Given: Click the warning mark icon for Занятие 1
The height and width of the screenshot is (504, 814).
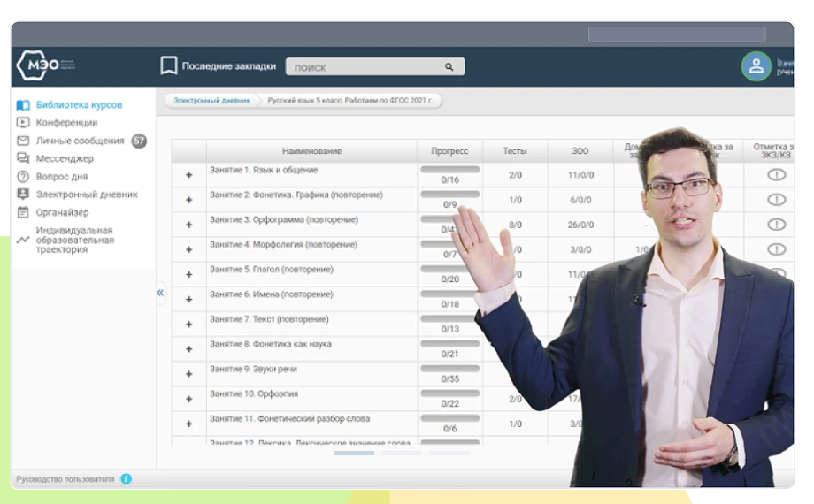Looking at the screenshot, I should pyautogui.click(x=776, y=175).
